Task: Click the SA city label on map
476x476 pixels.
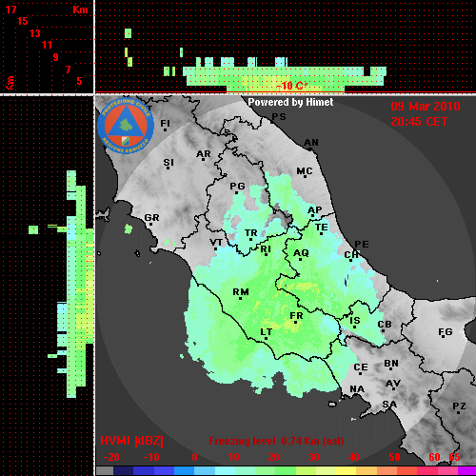Action: 389,405
